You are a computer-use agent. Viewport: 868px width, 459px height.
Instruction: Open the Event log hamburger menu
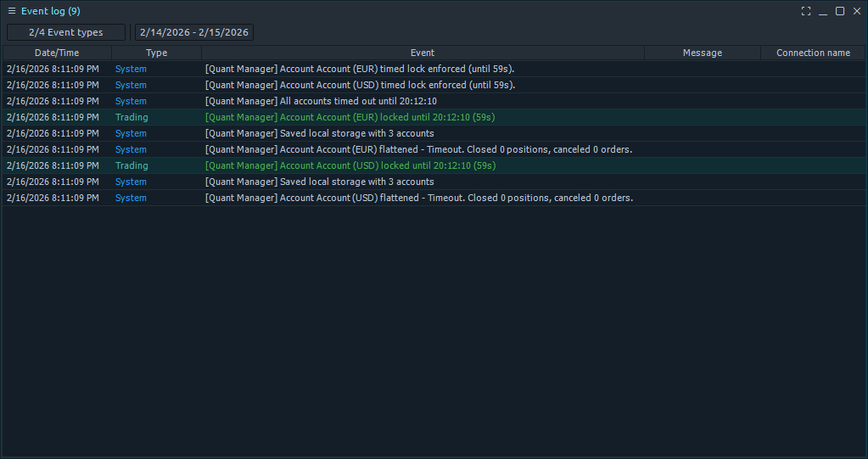12,11
